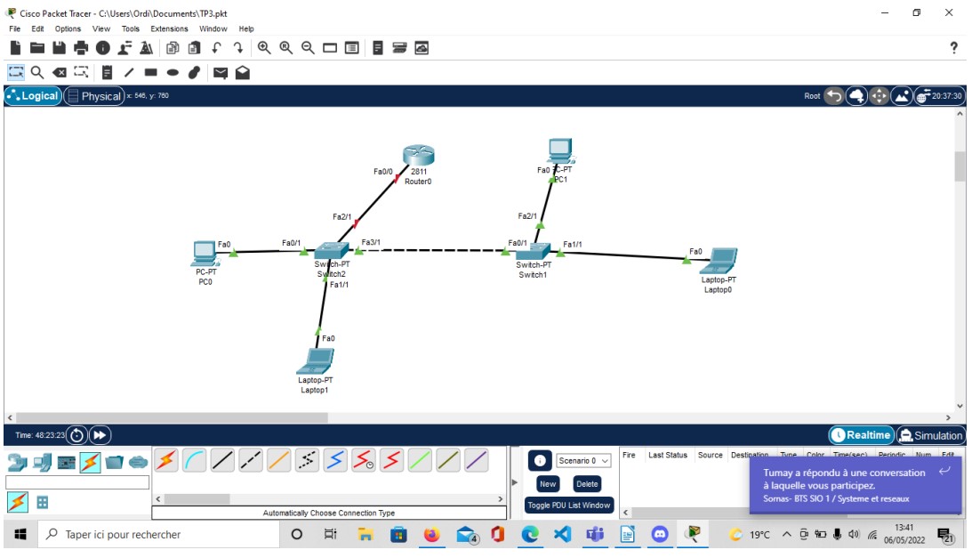The height and width of the screenshot is (558, 980).
Task: Select the Console cable connection
Action: coord(195,461)
